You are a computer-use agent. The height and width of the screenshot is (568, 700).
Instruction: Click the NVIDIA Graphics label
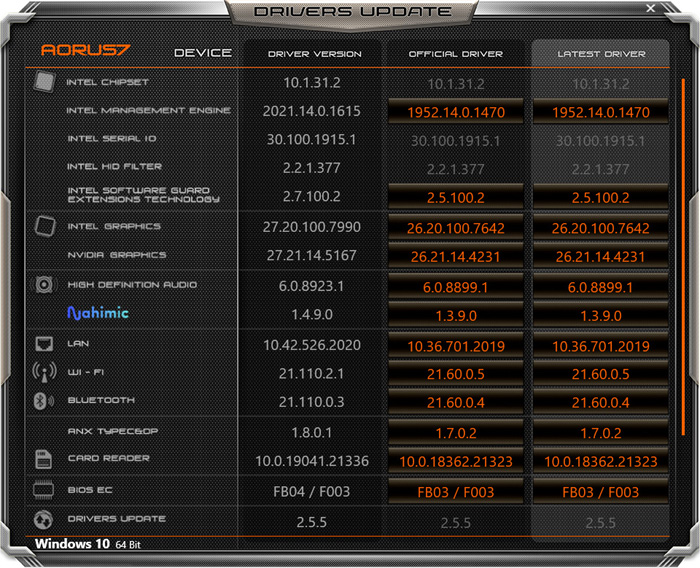click(117, 255)
